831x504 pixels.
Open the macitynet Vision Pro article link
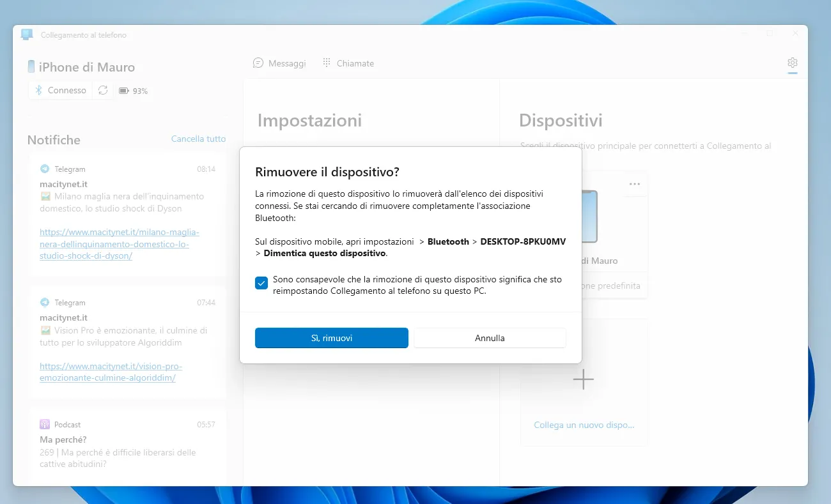(111, 371)
